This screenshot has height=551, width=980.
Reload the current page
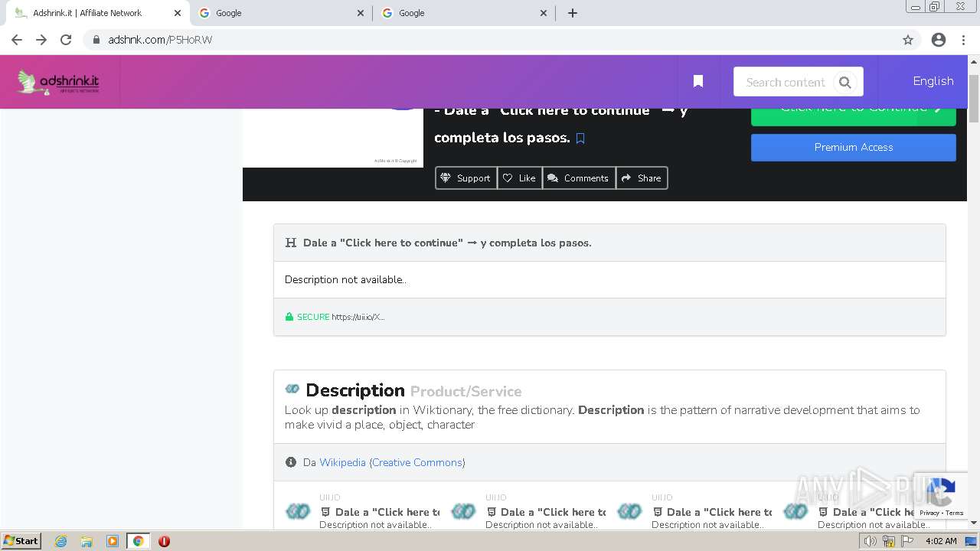point(66,40)
